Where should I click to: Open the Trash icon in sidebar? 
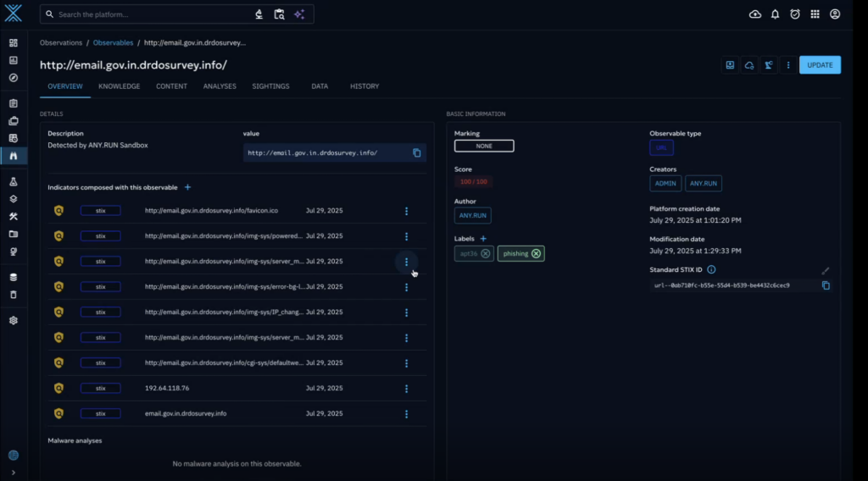pos(13,295)
